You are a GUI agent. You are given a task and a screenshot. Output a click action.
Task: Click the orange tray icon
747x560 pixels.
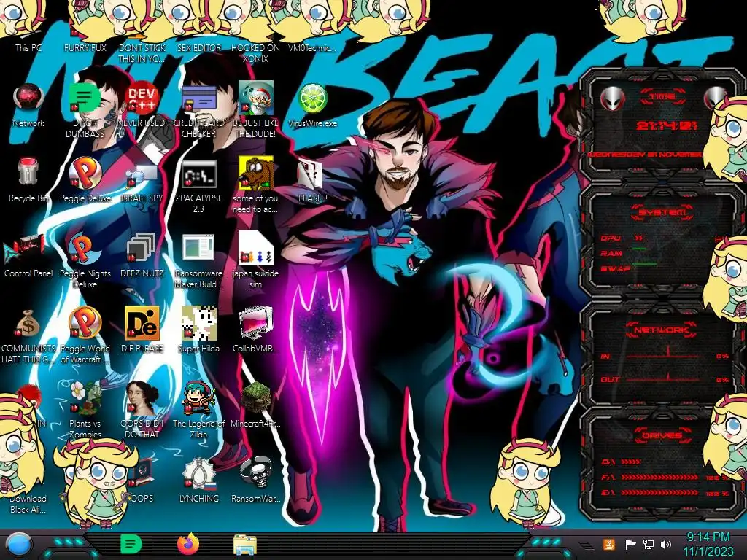click(609, 544)
